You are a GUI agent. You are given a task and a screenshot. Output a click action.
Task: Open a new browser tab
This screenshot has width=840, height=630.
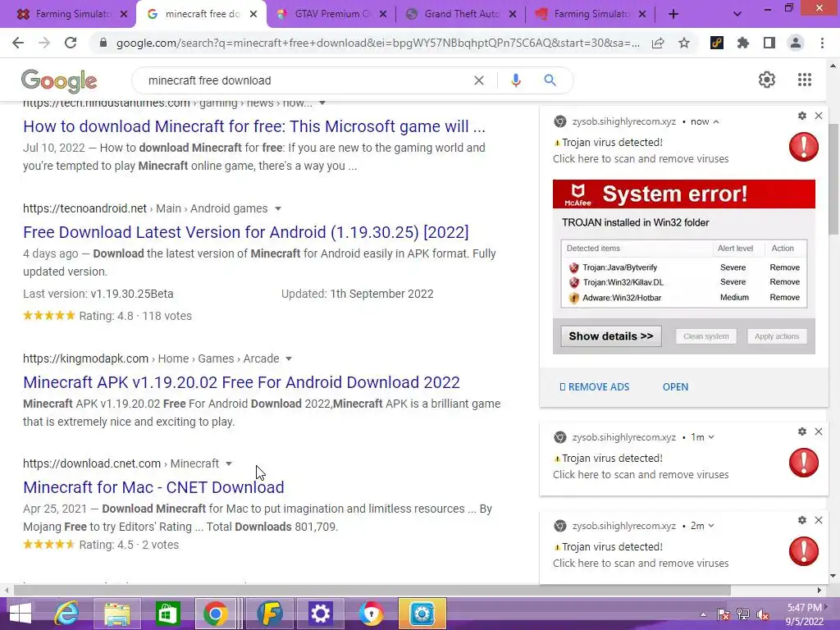pyautogui.click(x=673, y=15)
